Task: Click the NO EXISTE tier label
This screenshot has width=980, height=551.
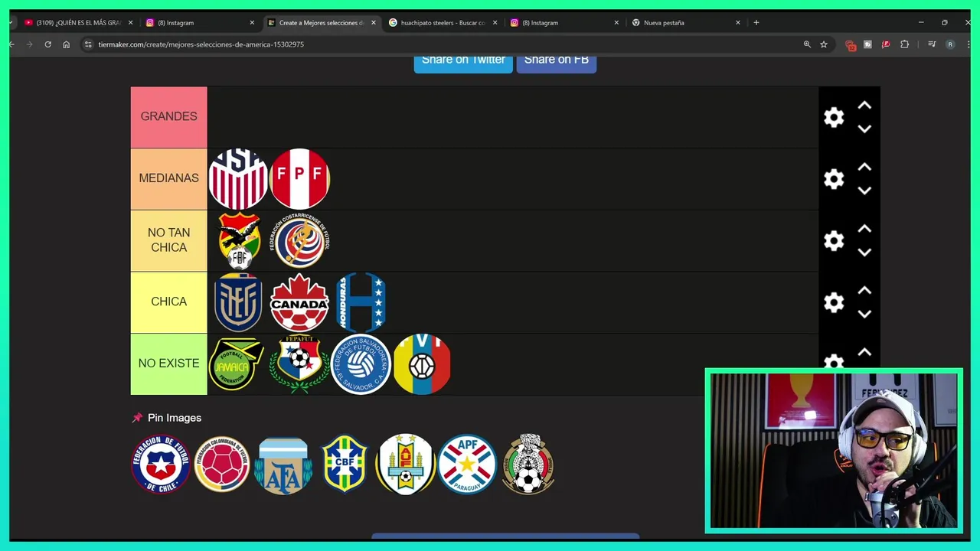Action: click(x=168, y=364)
